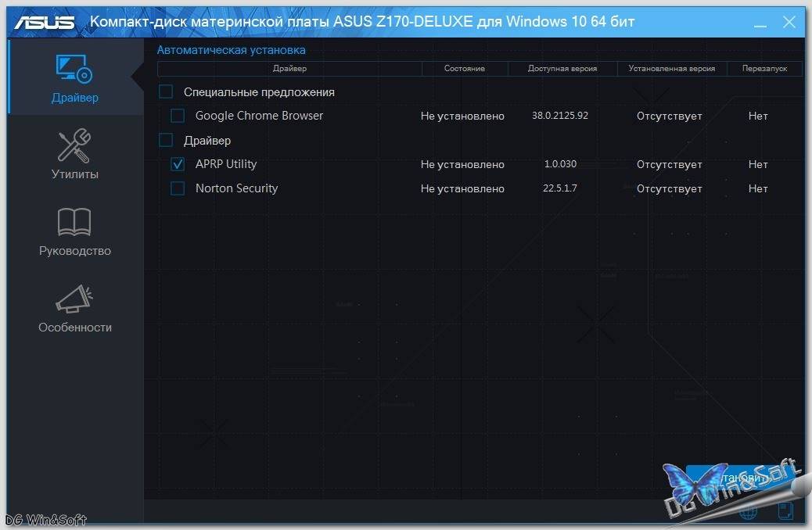The height and width of the screenshot is (530, 812).
Task: Click the ASUS logo in title bar
Action: 44,22
